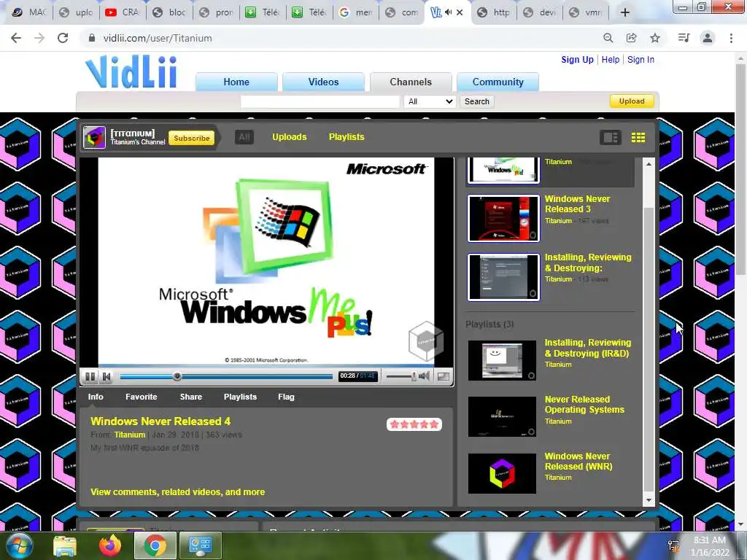This screenshot has width=747, height=560.
Task: Click the VidLii logo
Action: [131, 72]
